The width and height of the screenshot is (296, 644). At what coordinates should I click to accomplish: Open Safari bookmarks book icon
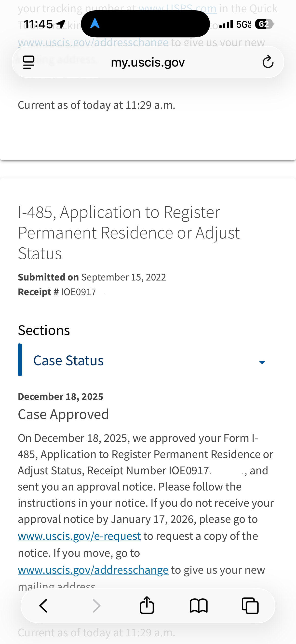pos(199,606)
